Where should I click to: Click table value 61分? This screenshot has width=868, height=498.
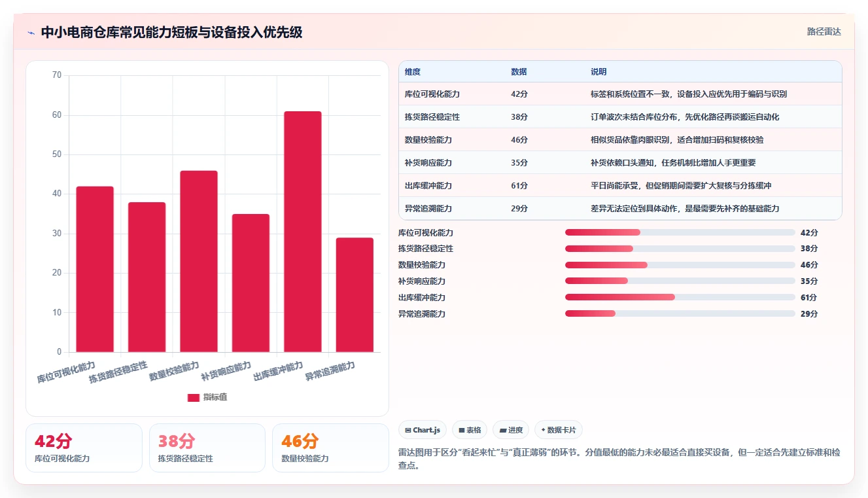pyautogui.click(x=519, y=186)
